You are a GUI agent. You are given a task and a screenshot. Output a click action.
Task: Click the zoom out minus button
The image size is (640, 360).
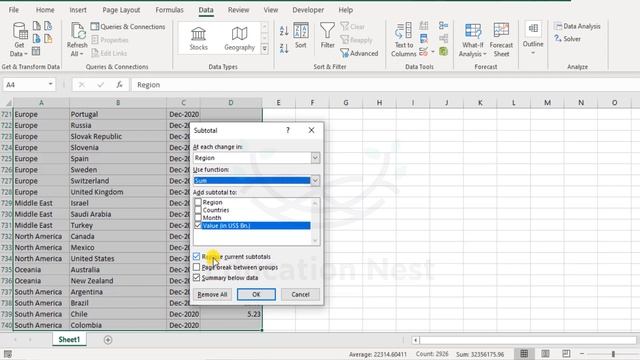click(x=582, y=353)
